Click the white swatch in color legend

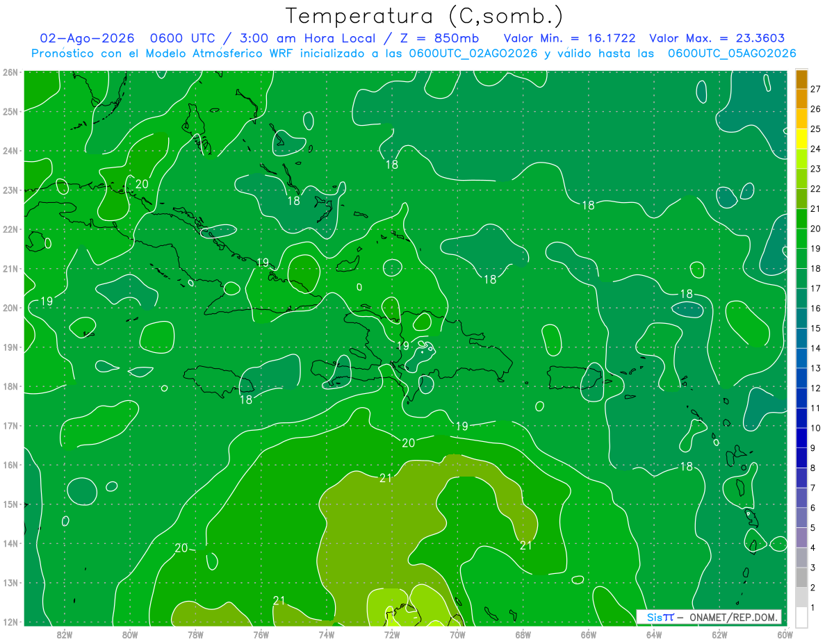click(801, 616)
